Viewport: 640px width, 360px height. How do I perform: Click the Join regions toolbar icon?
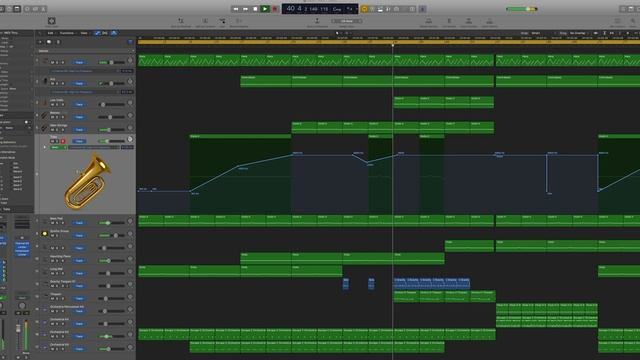pos(222,21)
